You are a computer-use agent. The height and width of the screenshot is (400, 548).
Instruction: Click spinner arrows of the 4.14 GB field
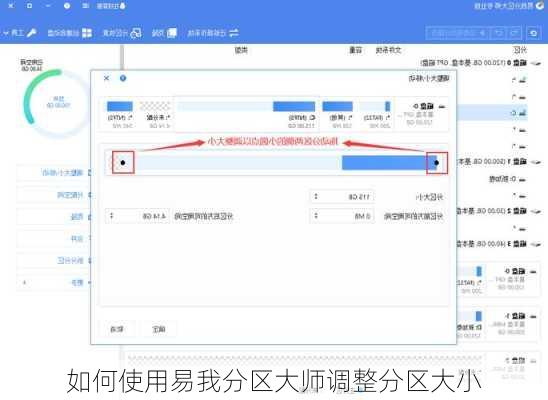[111, 216]
